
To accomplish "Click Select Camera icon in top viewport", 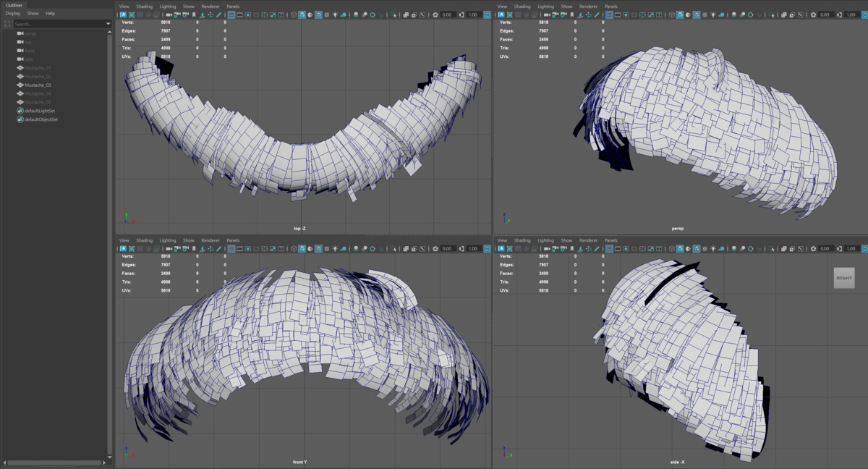I will click(x=169, y=14).
